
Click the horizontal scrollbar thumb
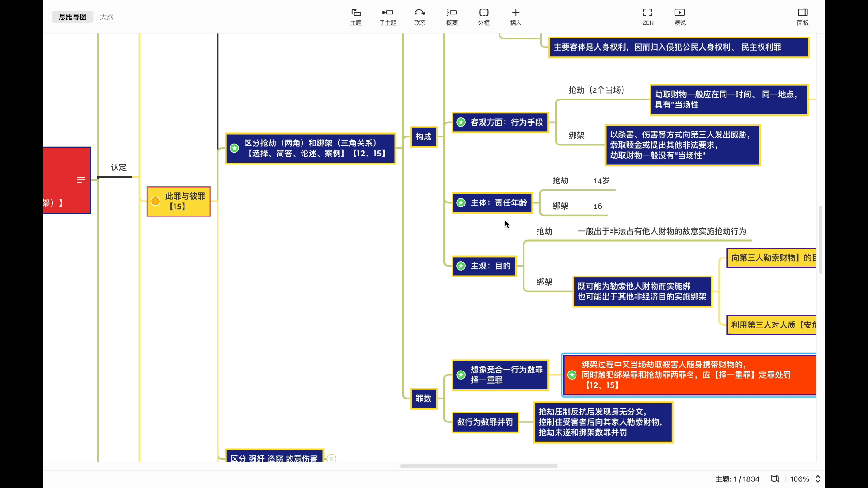(x=478, y=466)
